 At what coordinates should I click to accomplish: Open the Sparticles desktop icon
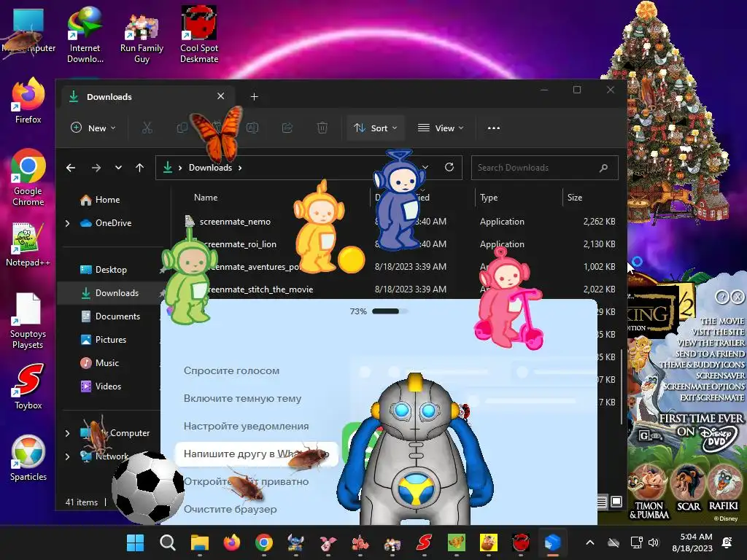pyautogui.click(x=28, y=458)
